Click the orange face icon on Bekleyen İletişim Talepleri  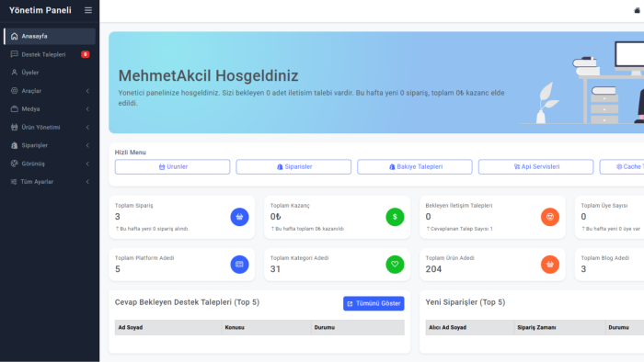click(x=550, y=217)
